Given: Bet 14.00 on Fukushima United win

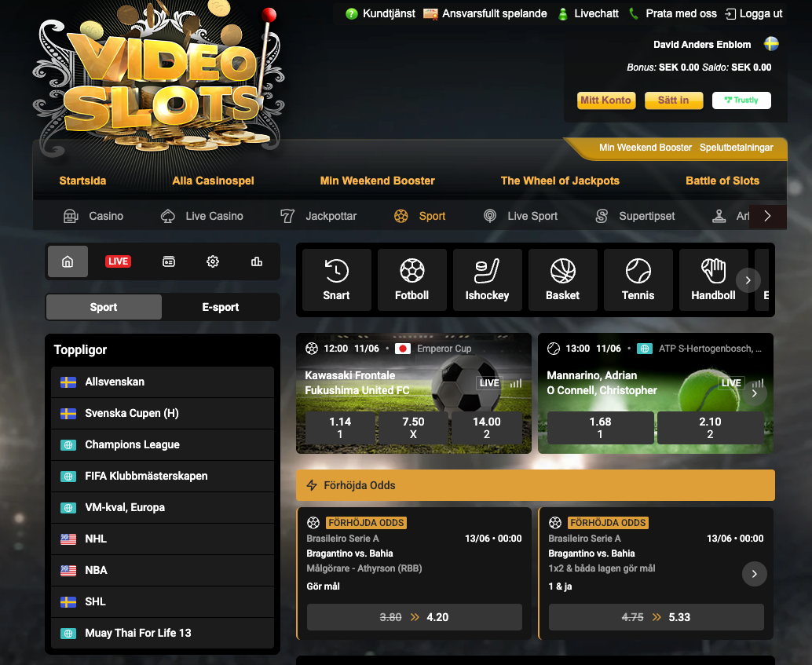Looking at the screenshot, I should (487, 428).
